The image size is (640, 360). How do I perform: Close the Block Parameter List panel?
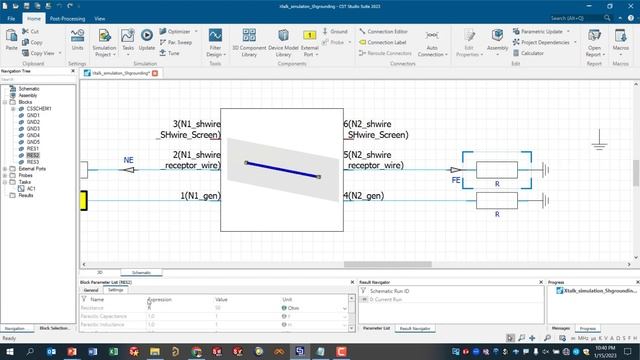353,282
